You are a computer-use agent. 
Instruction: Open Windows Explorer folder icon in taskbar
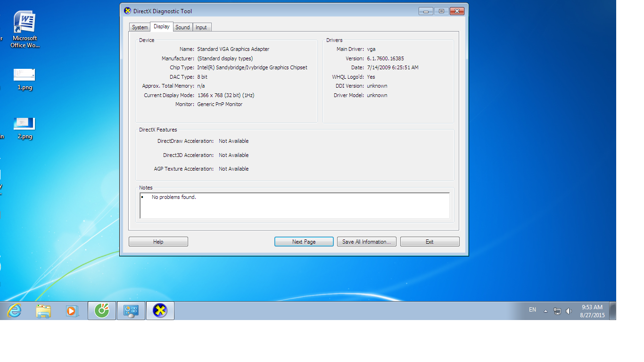[43, 311]
